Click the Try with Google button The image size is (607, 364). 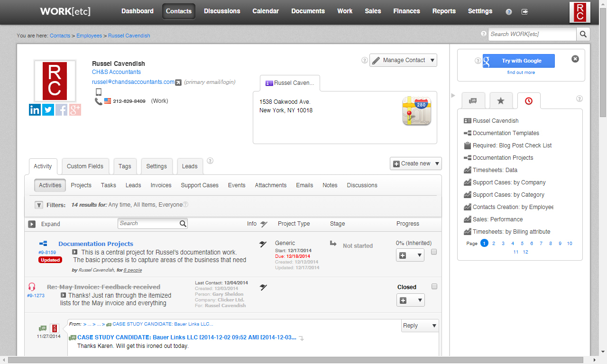518,61
